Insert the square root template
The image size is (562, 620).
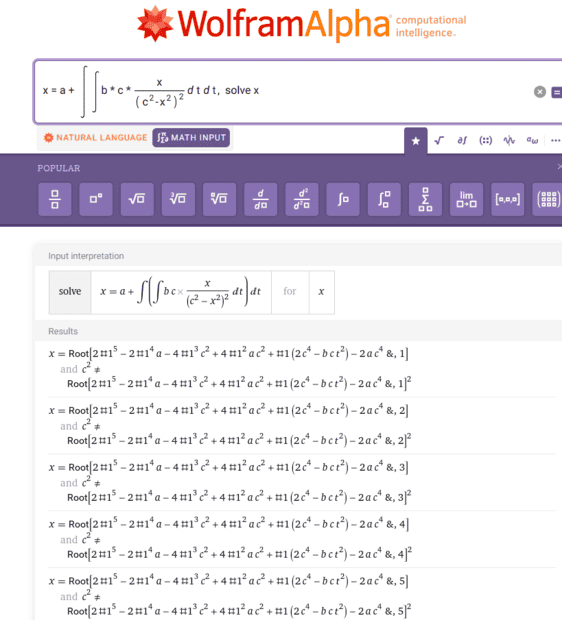pos(137,199)
